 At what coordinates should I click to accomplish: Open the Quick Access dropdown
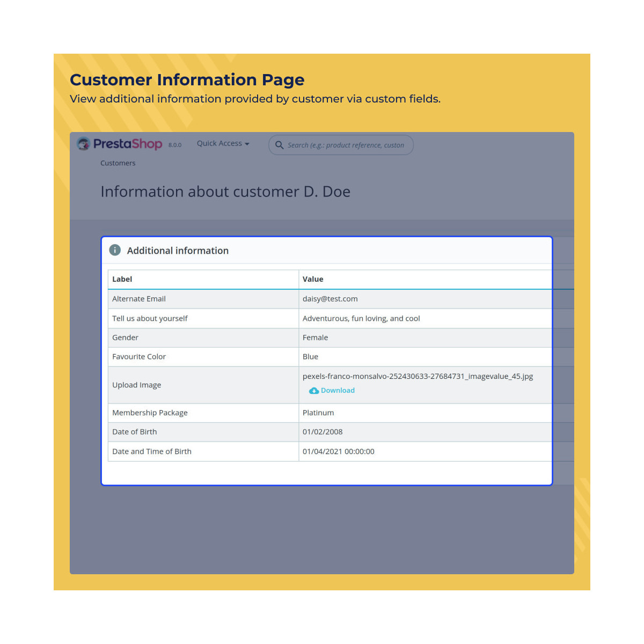[x=220, y=143]
